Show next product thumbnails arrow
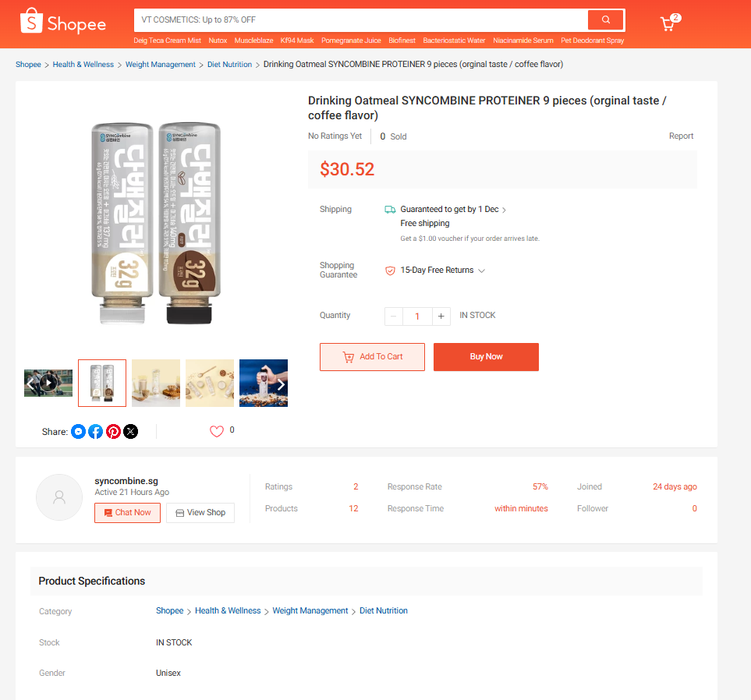The image size is (751, 700). point(281,384)
